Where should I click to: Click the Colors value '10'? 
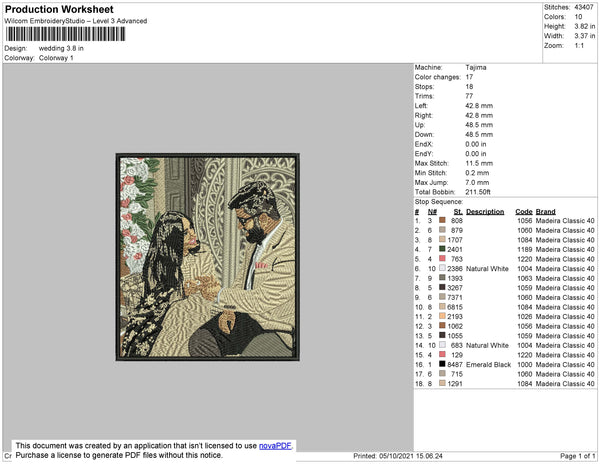click(x=578, y=17)
